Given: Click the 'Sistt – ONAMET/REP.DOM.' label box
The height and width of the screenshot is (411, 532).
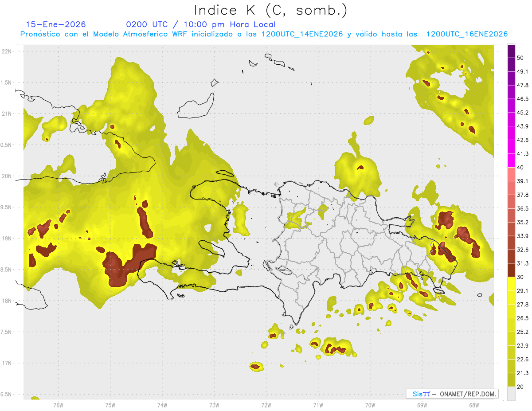Looking at the screenshot, I should pyautogui.click(x=452, y=394).
